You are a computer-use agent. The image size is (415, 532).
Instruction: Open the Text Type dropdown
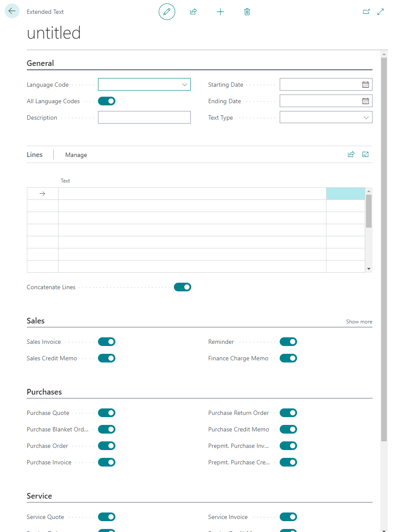click(366, 117)
